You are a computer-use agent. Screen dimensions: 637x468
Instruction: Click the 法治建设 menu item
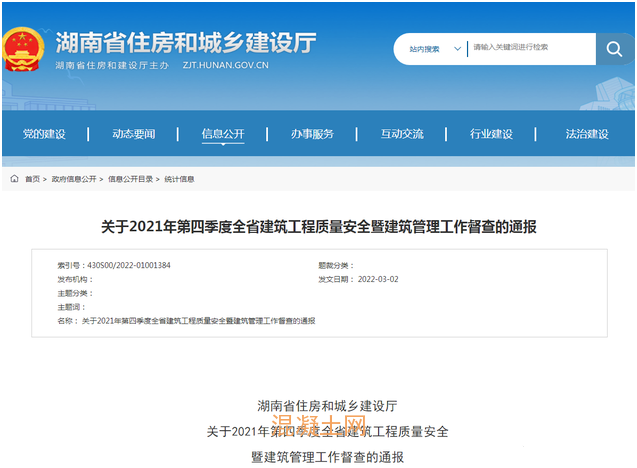pos(586,134)
